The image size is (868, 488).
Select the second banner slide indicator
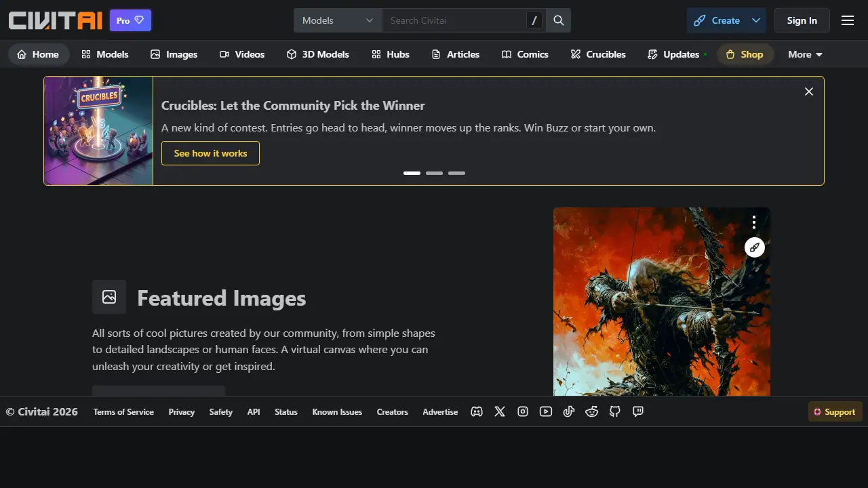tap(434, 173)
